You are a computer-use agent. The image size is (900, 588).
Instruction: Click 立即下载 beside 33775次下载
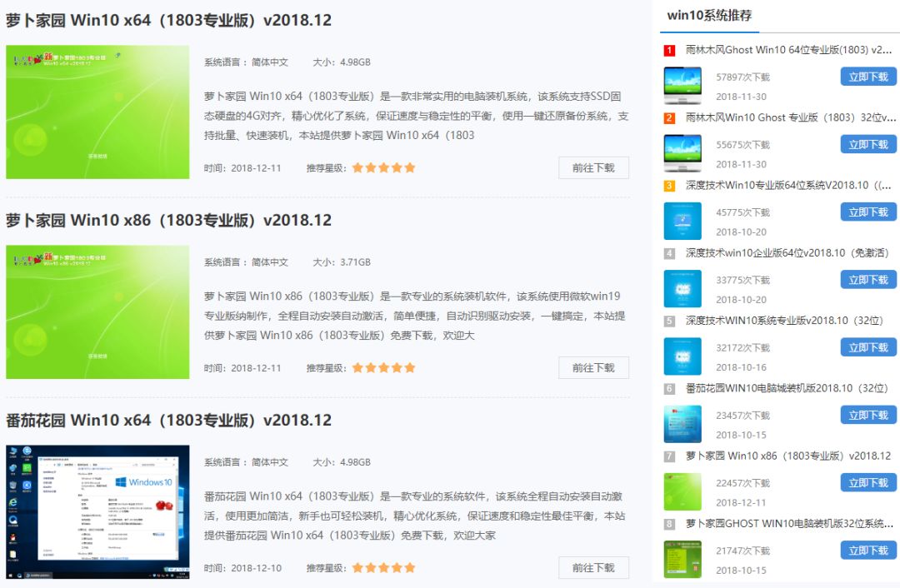868,280
